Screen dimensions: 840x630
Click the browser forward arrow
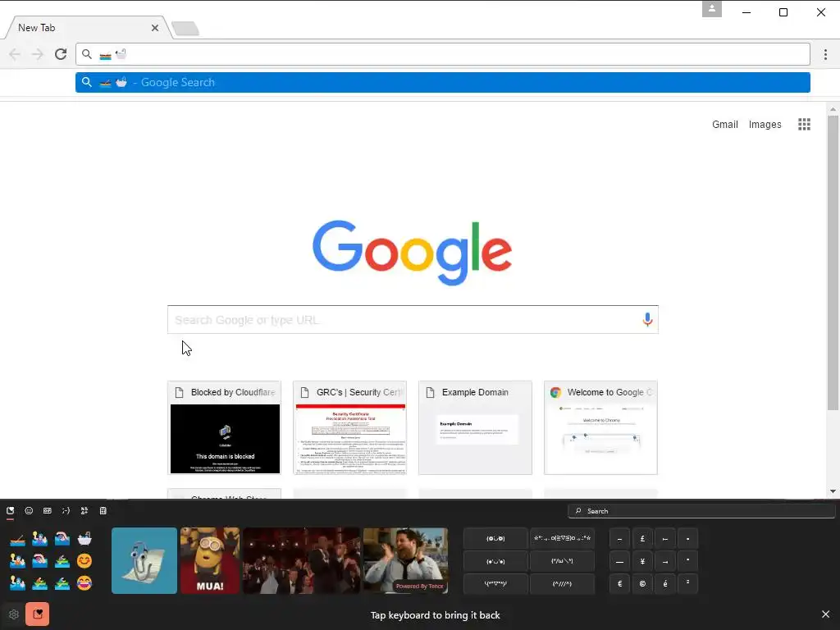point(38,54)
